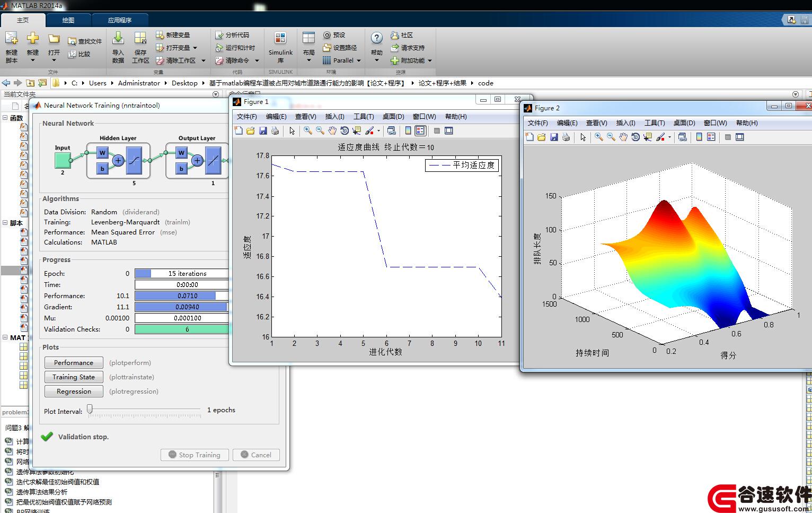Click the print icon in Figure 1 toolbar
Screen dimensions: 812x513
[x=275, y=131]
